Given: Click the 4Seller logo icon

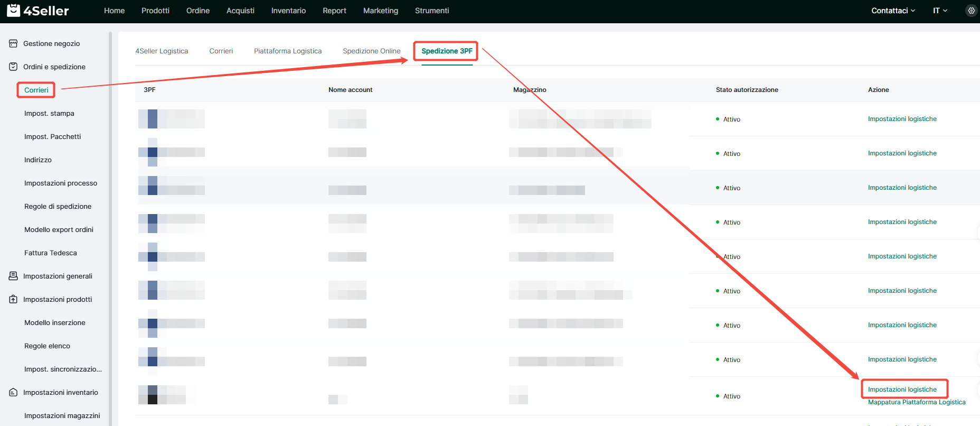Looking at the screenshot, I should [x=13, y=11].
